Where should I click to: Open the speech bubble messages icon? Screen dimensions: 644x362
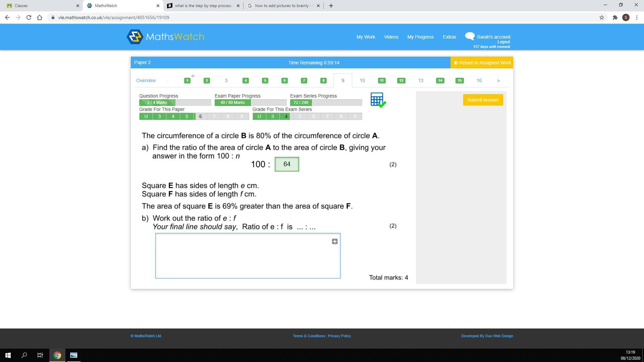(470, 36)
